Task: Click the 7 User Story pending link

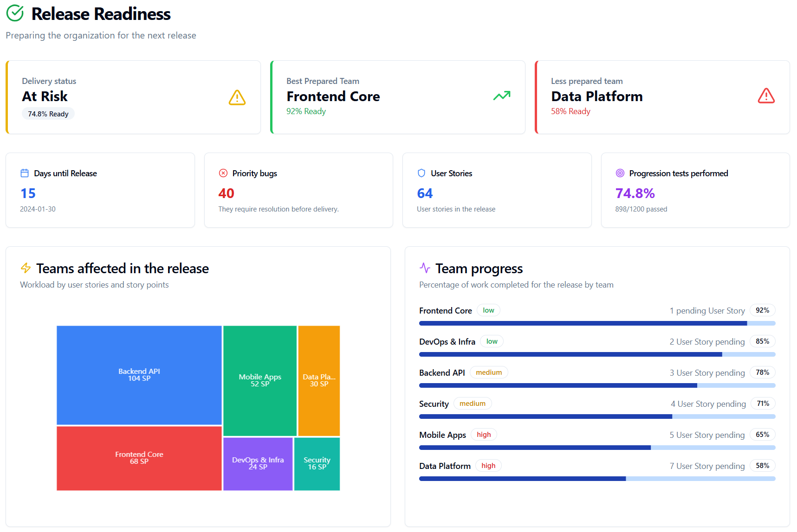Action: 707,466
